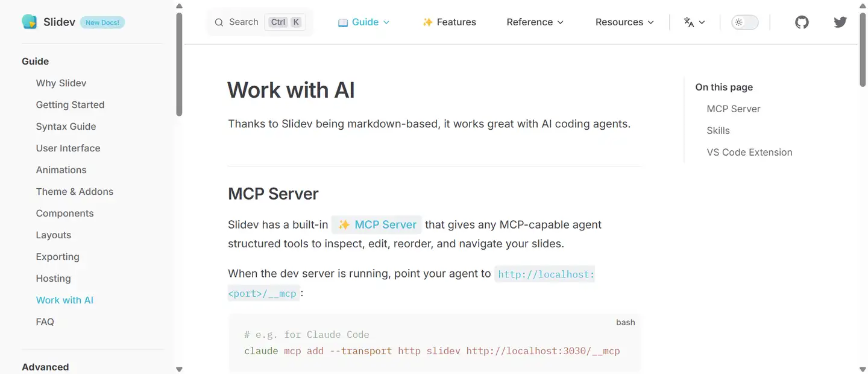Open the language selector chevron
Screen dimensions: 868x374
[x=702, y=22]
